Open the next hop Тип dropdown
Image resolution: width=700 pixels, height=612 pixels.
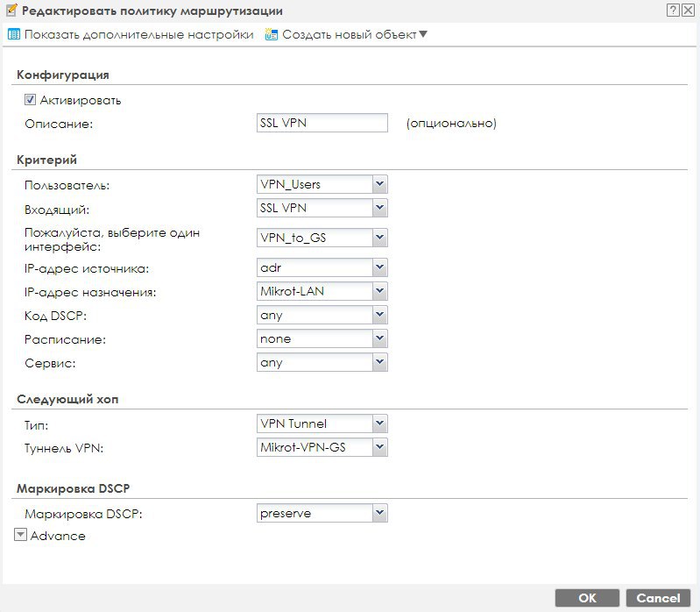(379, 424)
